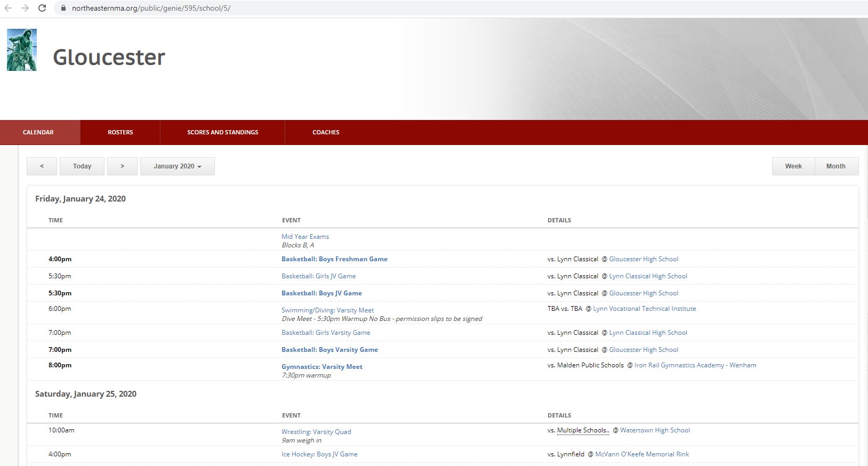This screenshot has width=868, height=466.
Task: Reload the page with the refresh icon
Action: pyautogui.click(x=42, y=8)
